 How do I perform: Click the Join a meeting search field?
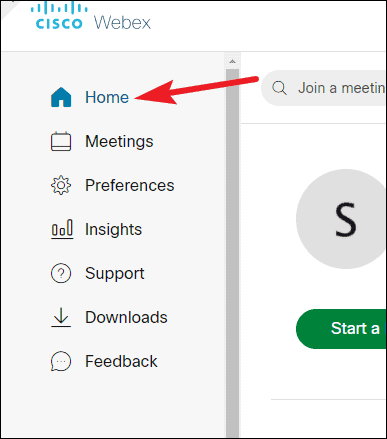pos(324,88)
